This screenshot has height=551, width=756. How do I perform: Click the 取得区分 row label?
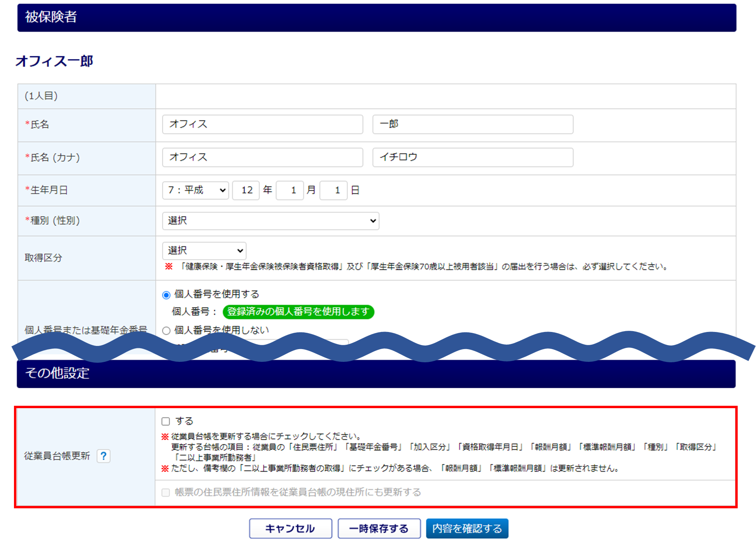point(43,258)
